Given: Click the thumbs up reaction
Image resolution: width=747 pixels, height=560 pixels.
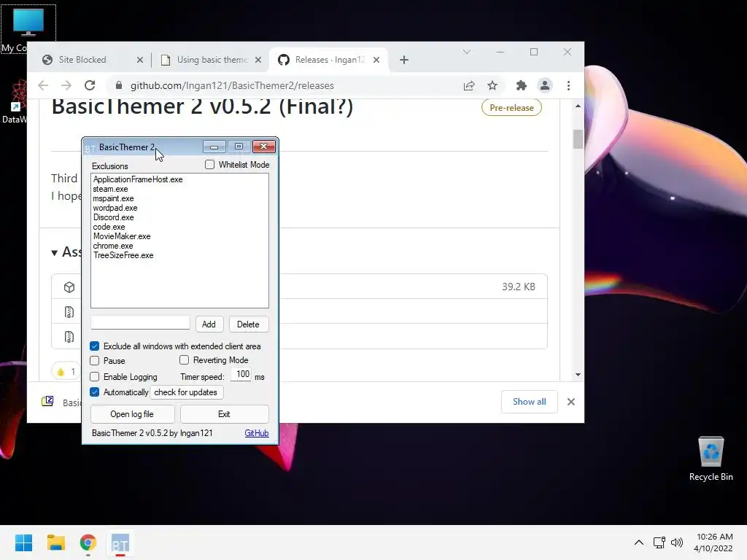Looking at the screenshot, I should 66,371.
